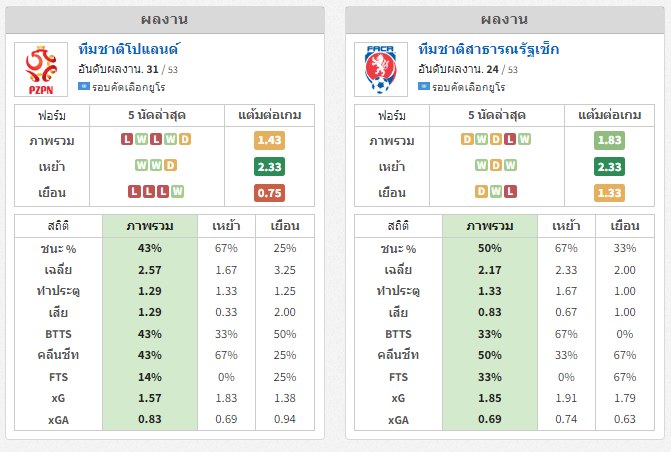Open the Poland PZPN team logo

[x=41, y=69]
